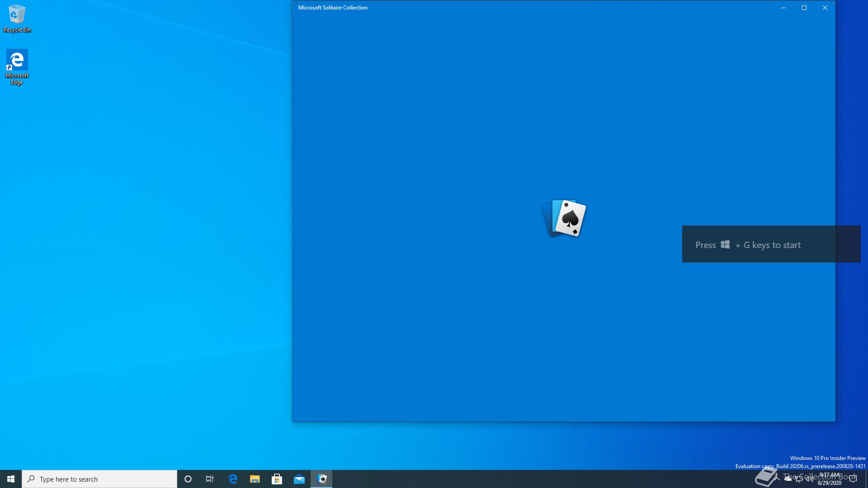This screenshot has width=868, height=488.
Task: Close the Microsoft Solitaire Collection window
Action: (825, 8)
